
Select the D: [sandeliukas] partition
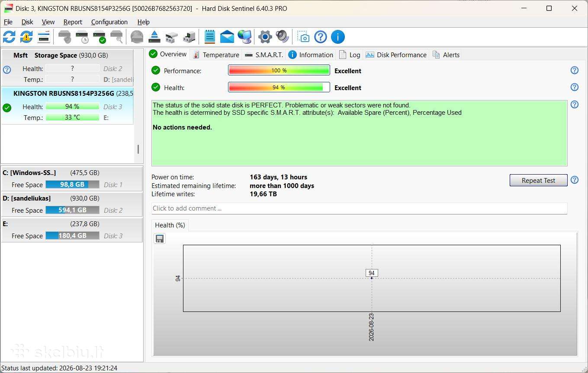coord(72,204)
